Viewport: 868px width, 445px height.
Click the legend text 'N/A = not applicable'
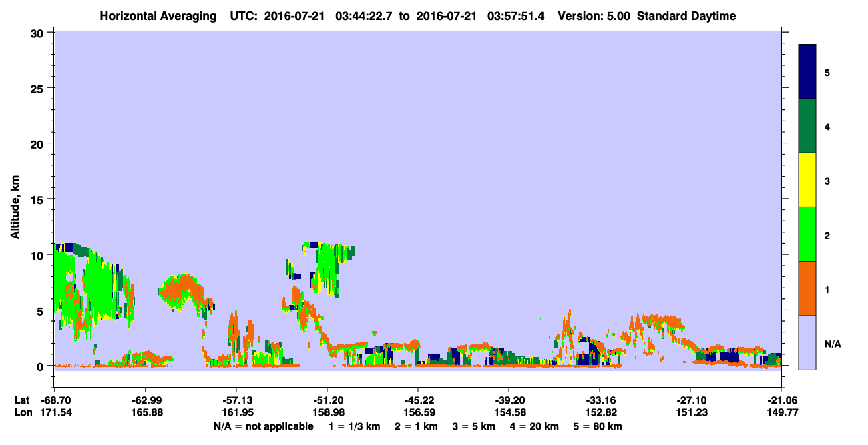tap(263, 426)
